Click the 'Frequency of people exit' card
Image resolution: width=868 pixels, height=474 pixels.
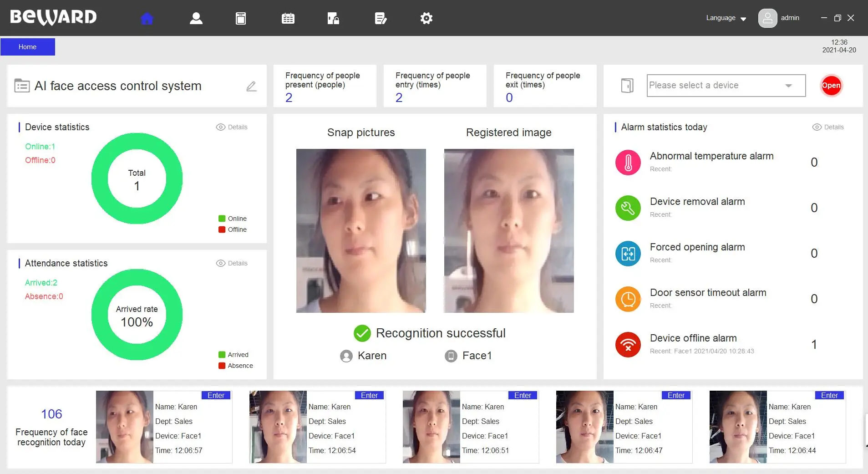(x=545, y=86)
